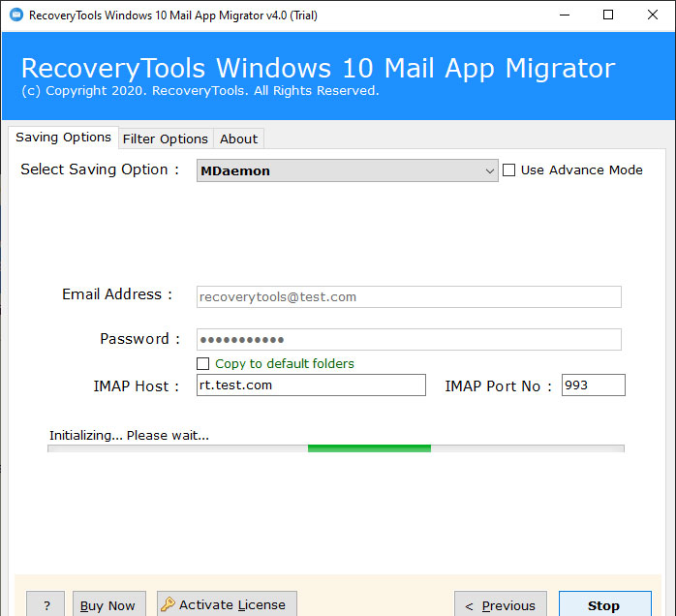Open the About tab
This screenshot has height=616, width=676.
pyautogui.click(x=238, y=139)
